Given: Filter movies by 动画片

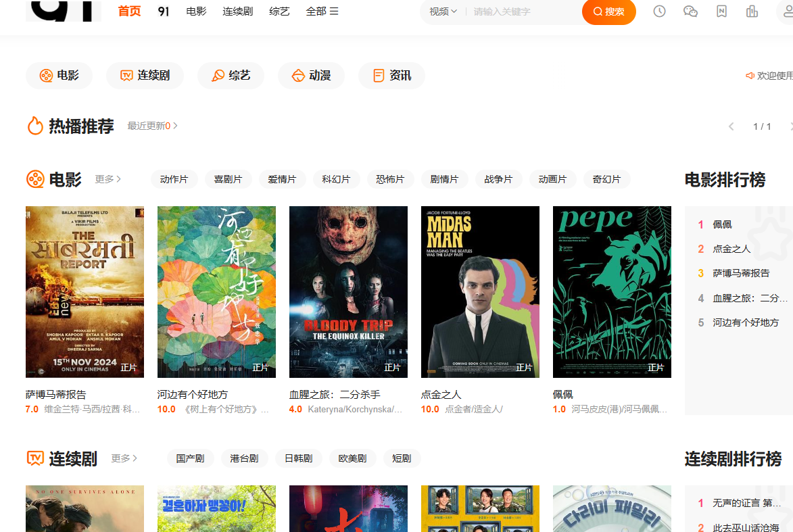Looking at the screenshot, I should coord(553,180).
